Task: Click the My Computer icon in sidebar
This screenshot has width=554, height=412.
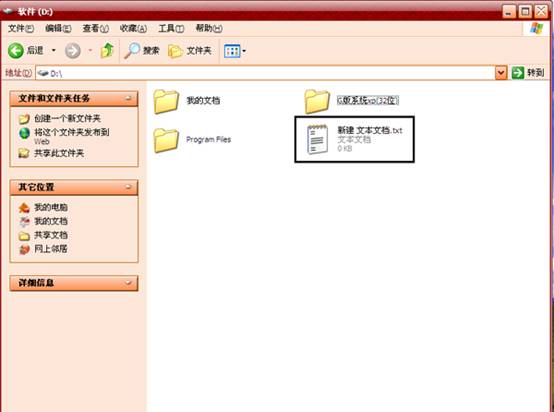Action: 24,208
